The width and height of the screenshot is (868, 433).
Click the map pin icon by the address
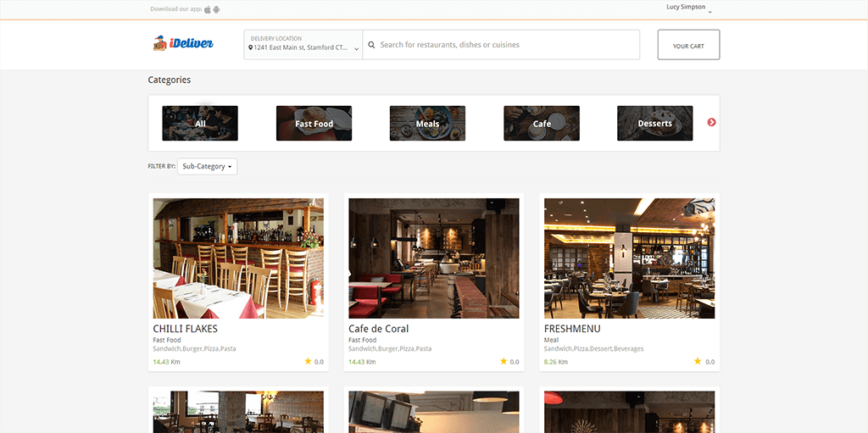(251, 48)
